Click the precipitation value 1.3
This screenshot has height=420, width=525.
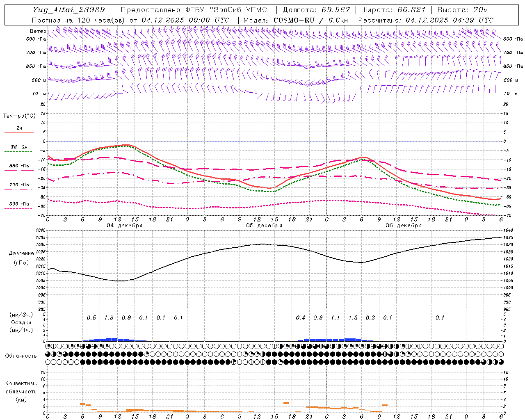click(x=109, y=317)
